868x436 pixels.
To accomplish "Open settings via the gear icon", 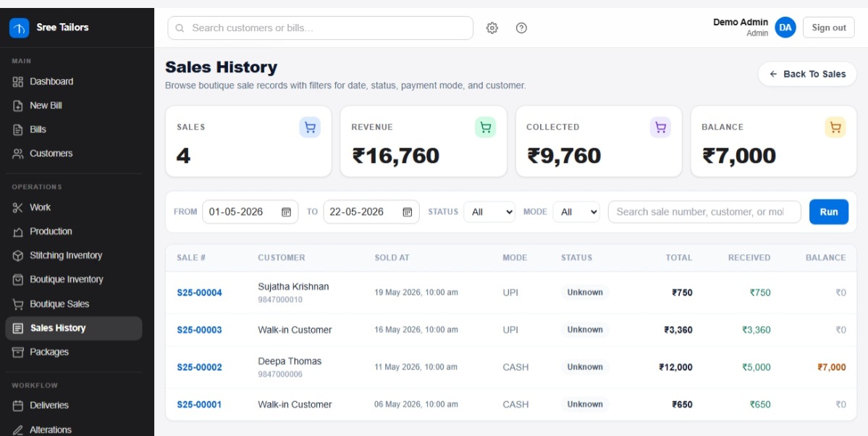I will (x=492, y=28).
